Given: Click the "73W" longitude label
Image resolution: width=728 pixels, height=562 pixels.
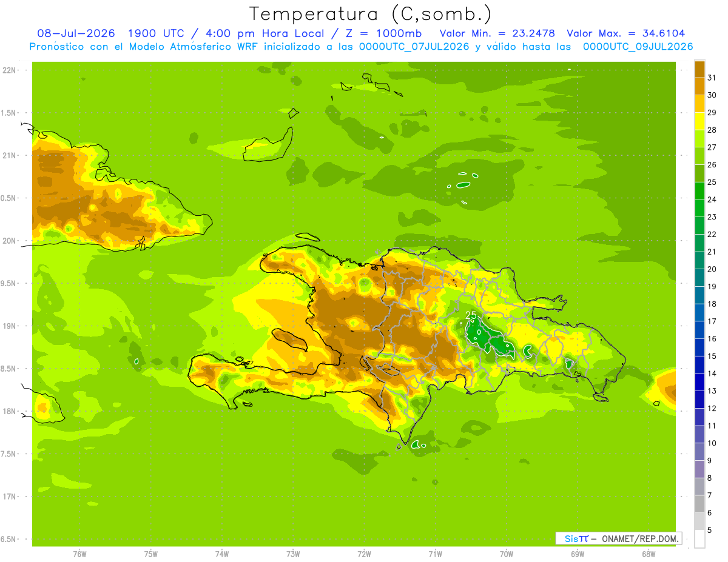Looking at the screenshot, I should click(293, 554).
